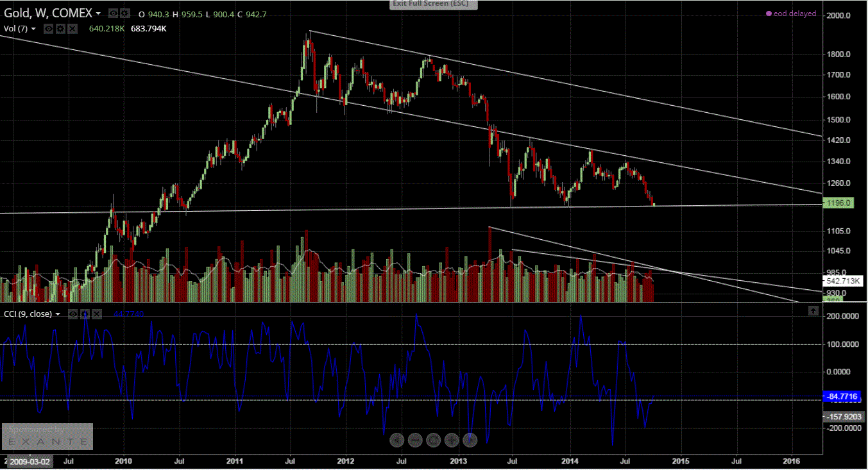The image size is (868, 470).
Task: Remove the Vol (7) indicator
Action: coord(72,29)
